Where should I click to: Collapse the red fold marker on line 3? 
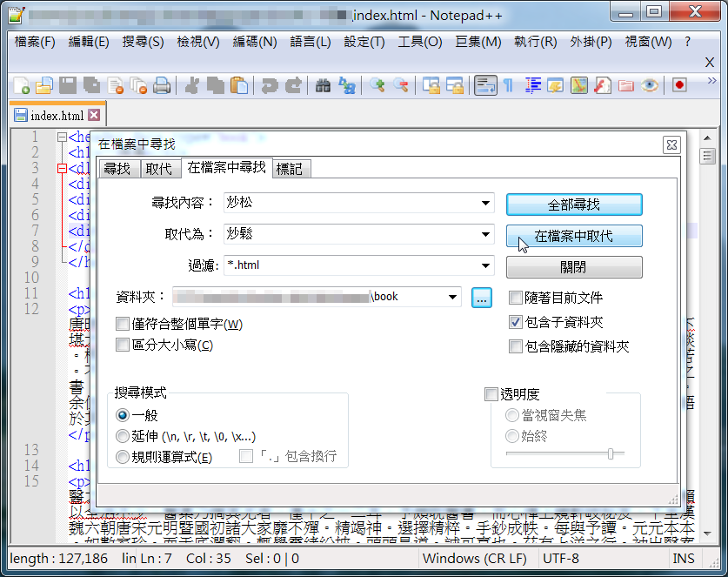click(x=62, y=168)
